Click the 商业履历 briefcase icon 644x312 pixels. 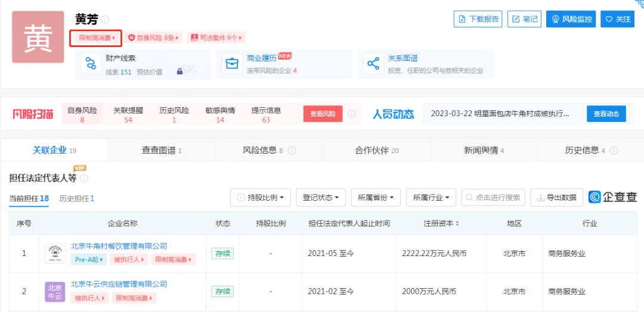point(231,64)
